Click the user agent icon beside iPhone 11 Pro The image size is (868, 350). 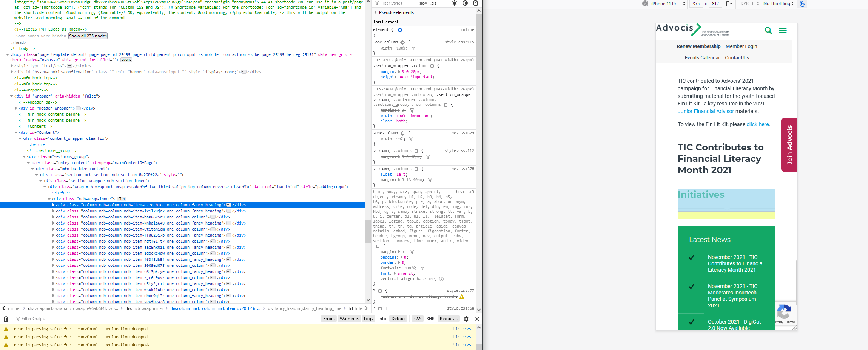pyautogui.click(x=645, y=3)
